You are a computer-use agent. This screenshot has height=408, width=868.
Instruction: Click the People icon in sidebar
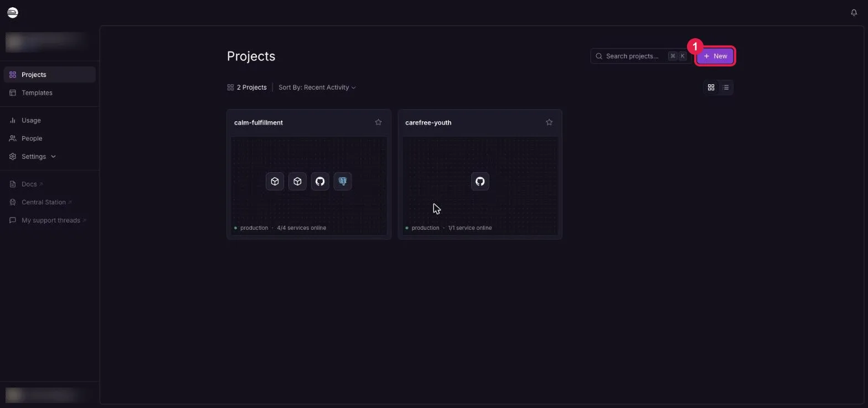click(x=13, y=138)
